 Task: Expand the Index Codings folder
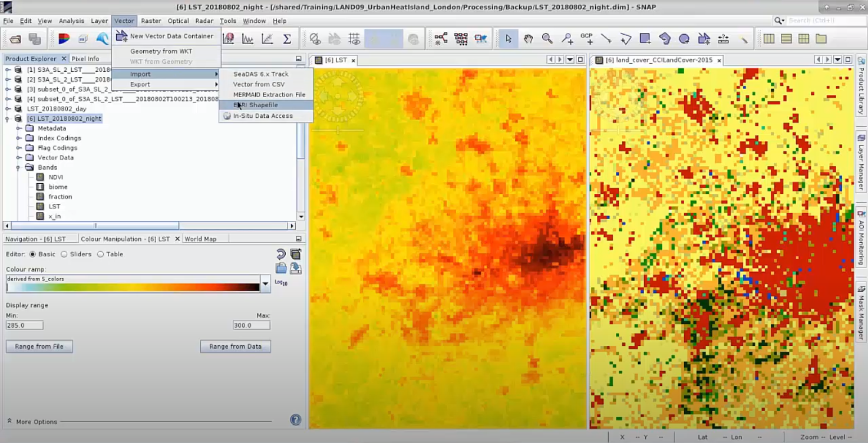tap(19, 138)
